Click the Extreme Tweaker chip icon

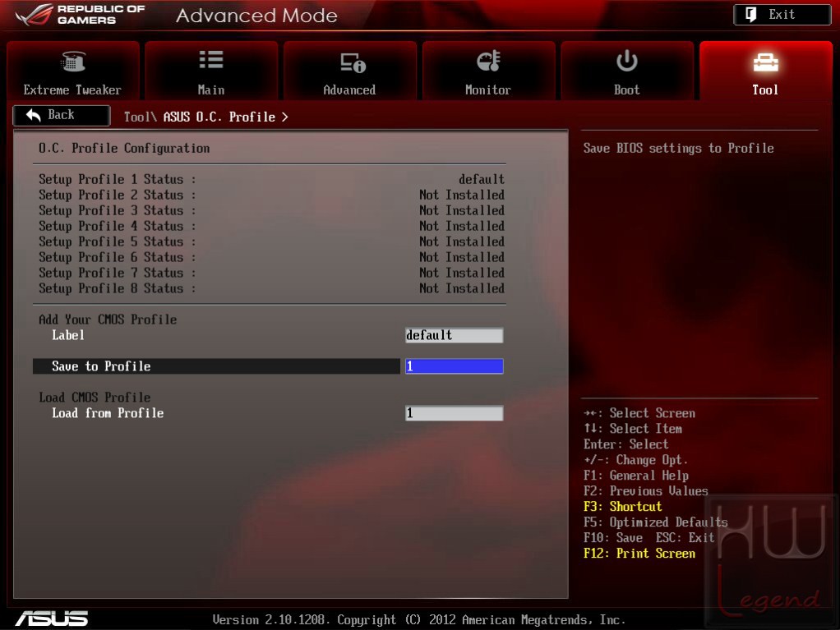point(73,61)
